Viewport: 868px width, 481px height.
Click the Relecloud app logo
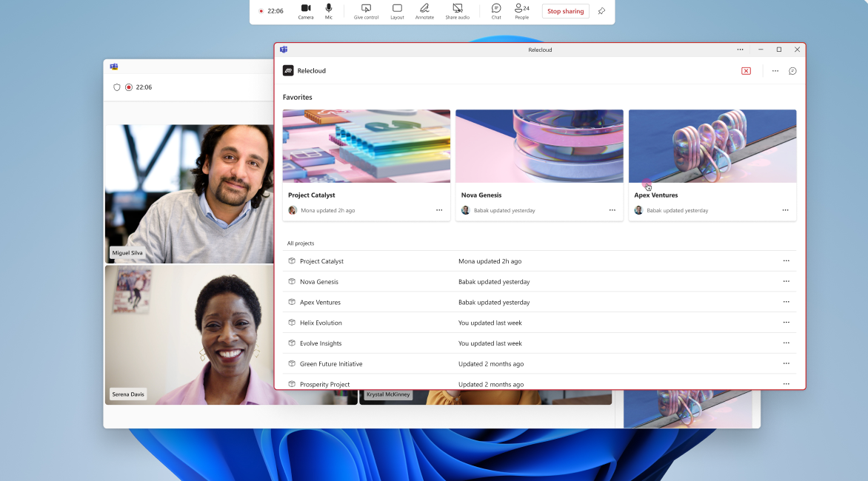click(288, 71)
